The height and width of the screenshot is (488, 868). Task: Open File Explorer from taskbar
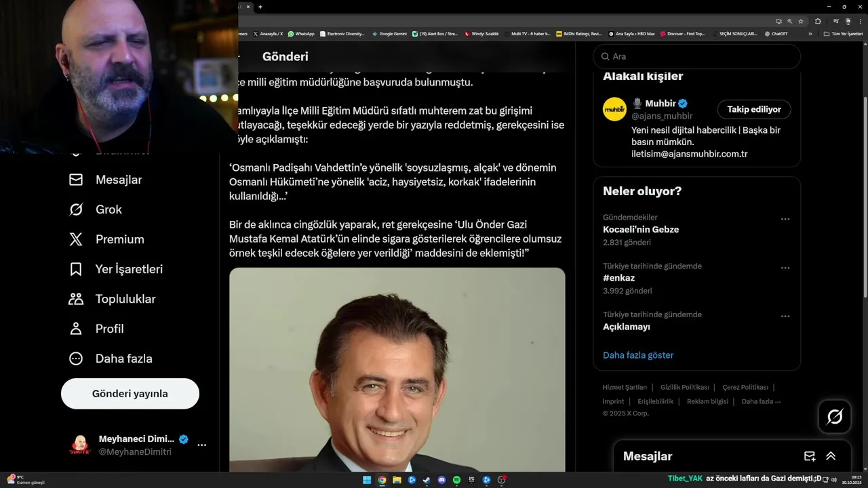coord(397,480)
